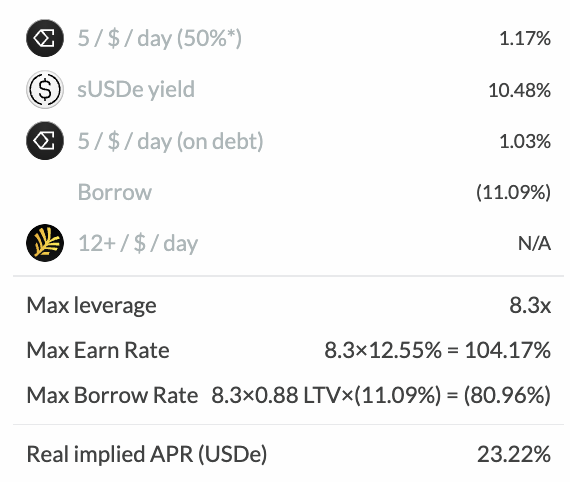Click the Ethena icon beside 5 / $ / day (on debt)
This screenshot has width=570, height=482.
pos(45,141)
